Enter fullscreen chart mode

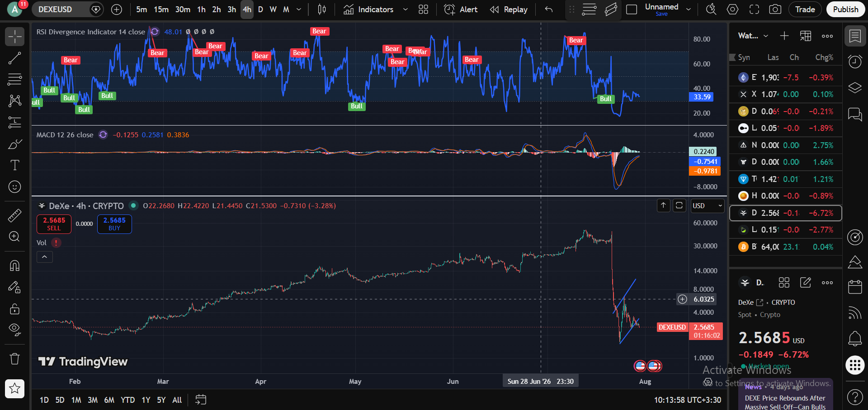(754, 9)
